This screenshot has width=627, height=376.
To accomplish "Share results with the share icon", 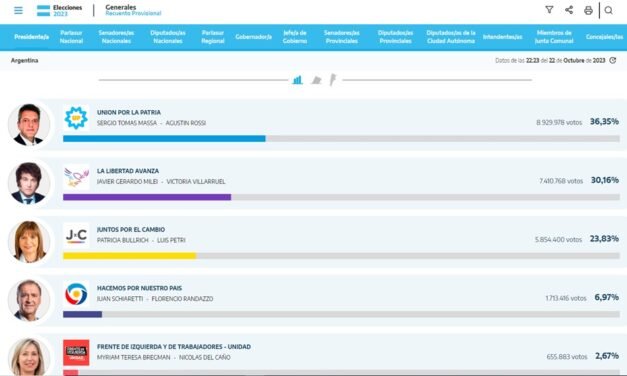I will click(569, 10).
